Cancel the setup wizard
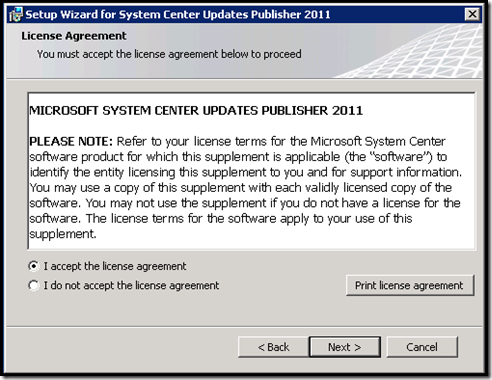 pyautogui.click(x=422, y=347)
